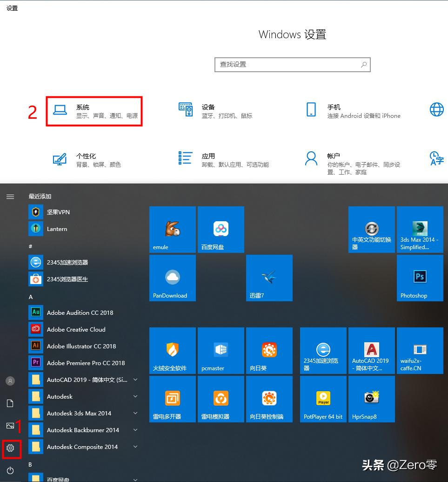Screen dimensions: 448x482
Task: Launch Adobe Audition CC 2018 from app list
Action: tap(79, 312)
